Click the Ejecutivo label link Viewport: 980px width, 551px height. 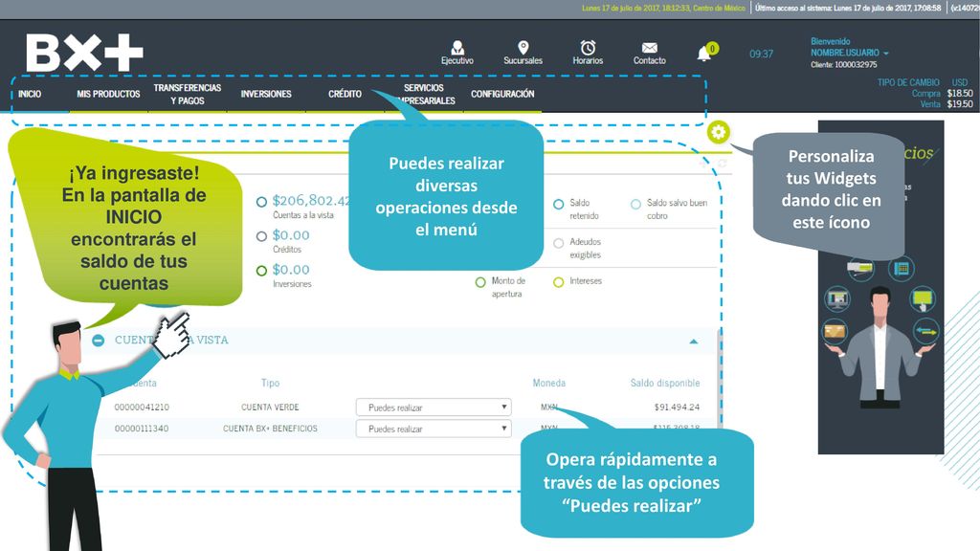coord(457,60)
